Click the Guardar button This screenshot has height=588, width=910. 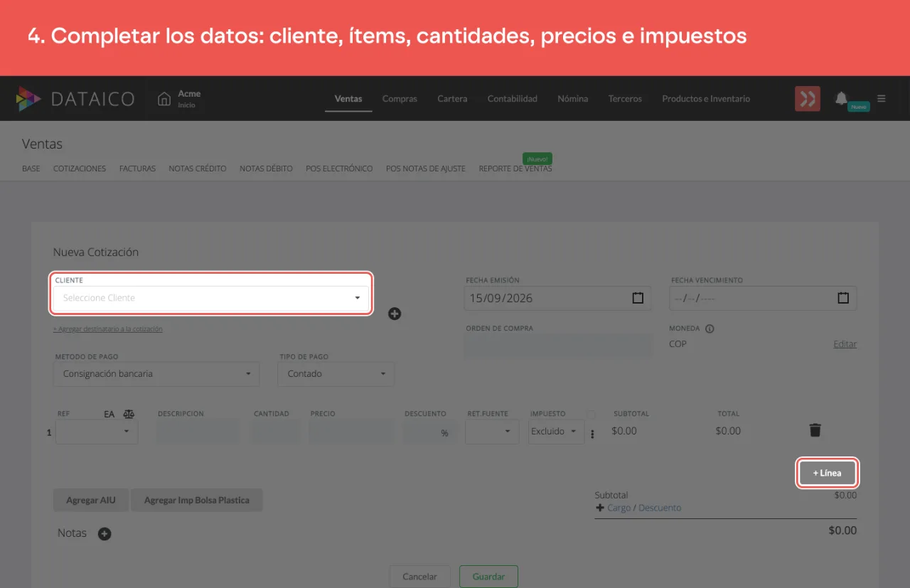488,577
